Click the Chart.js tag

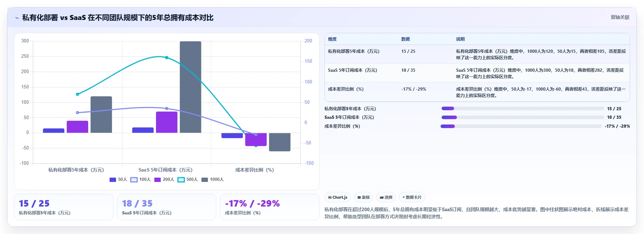click(x=338, y=197)
